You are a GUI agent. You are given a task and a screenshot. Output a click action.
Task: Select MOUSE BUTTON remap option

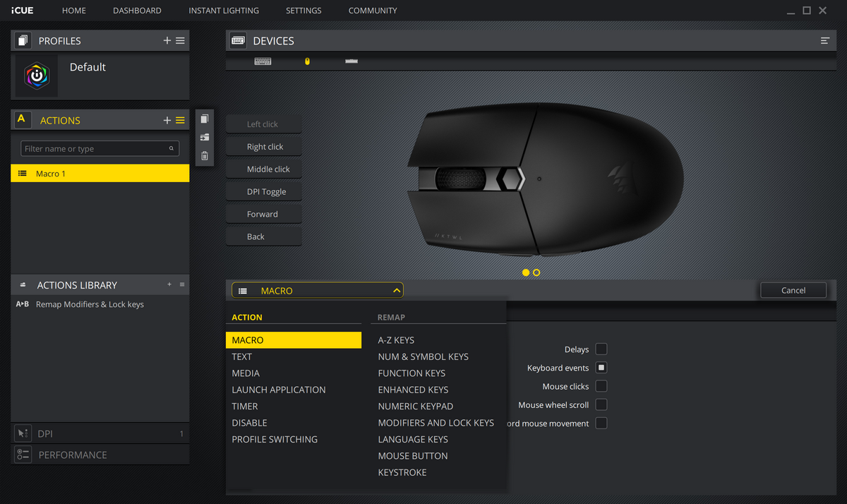(x=413, y=456)
